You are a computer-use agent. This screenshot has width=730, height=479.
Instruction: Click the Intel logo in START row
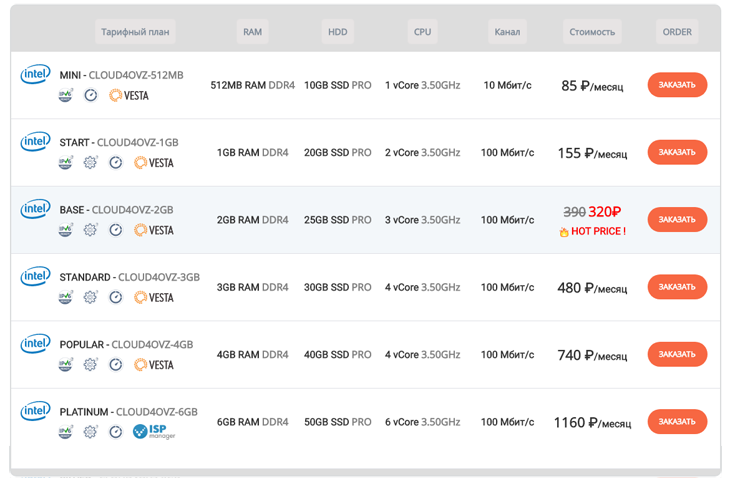pyautogui.click(x=35, y=142)
